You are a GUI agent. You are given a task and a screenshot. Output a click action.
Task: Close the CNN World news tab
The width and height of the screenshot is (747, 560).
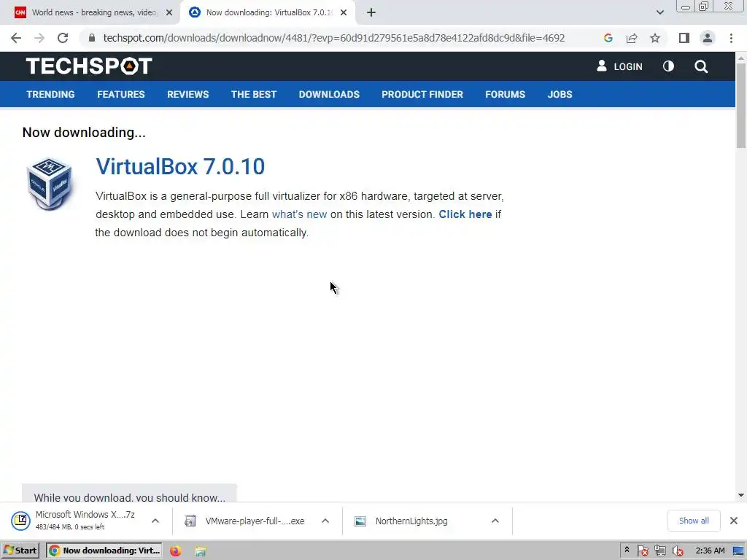coord(169,12)
